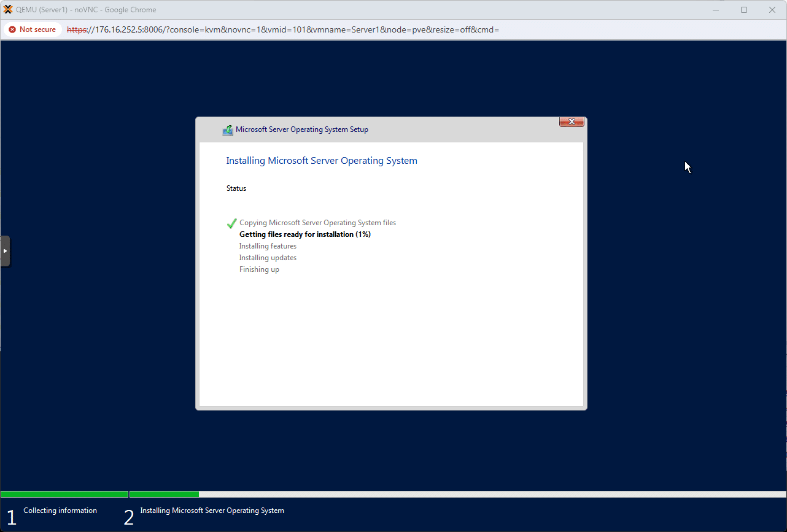Viewport: 787px width, 532px height.
Task: Click the red Not secure warning icon
Action: pos(12,29)
